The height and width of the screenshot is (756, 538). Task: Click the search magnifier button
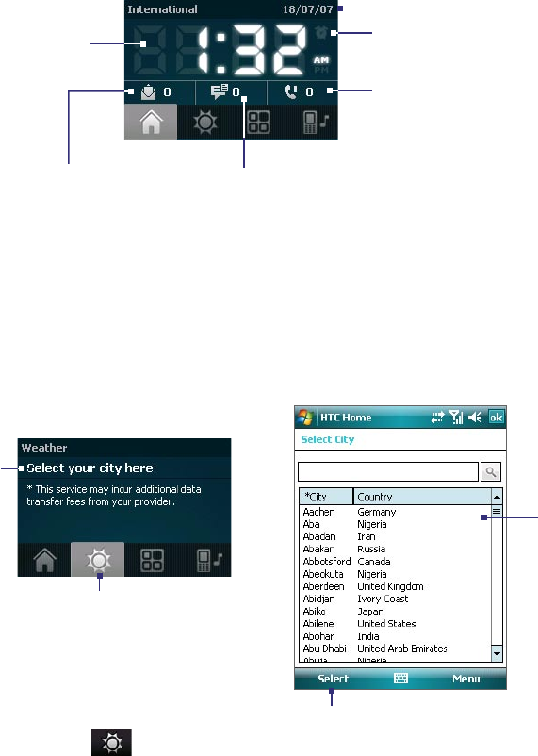pyautogui.click(x=491, y=471)
